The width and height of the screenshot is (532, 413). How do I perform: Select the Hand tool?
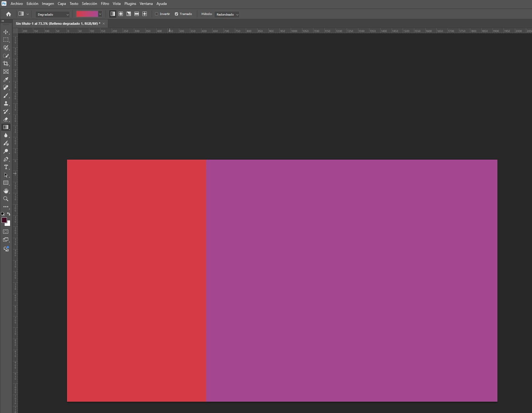click(x=6, y=191)
